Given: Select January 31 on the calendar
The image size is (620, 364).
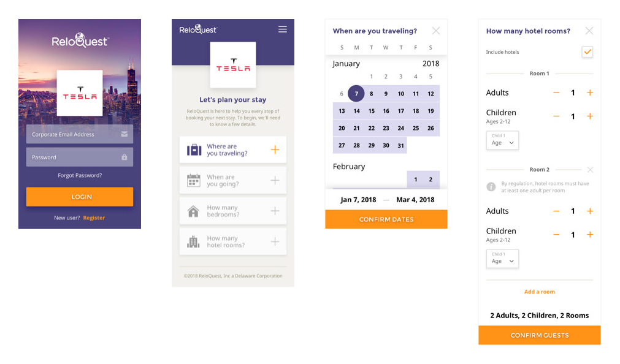Looking at the screenshot, I should pos(400,145).
